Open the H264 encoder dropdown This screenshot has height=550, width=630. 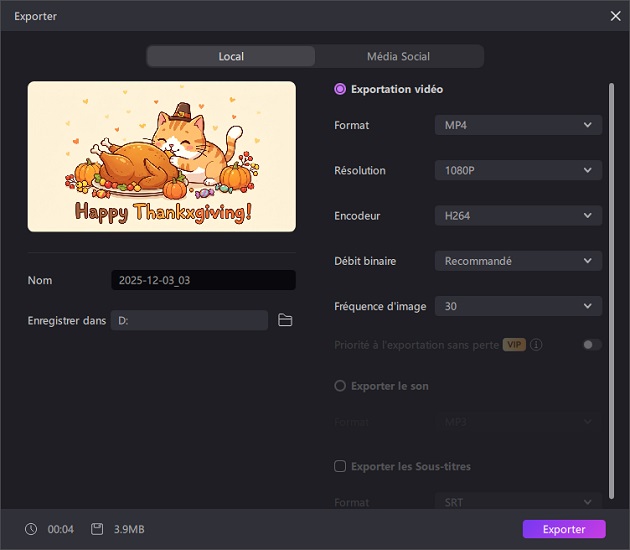pos(518,216)
